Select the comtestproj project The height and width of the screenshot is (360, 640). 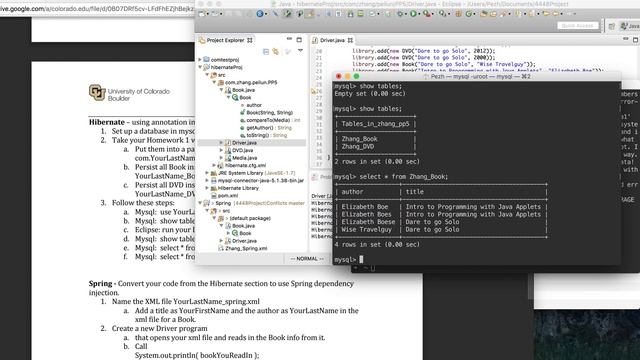pos(224,60)
